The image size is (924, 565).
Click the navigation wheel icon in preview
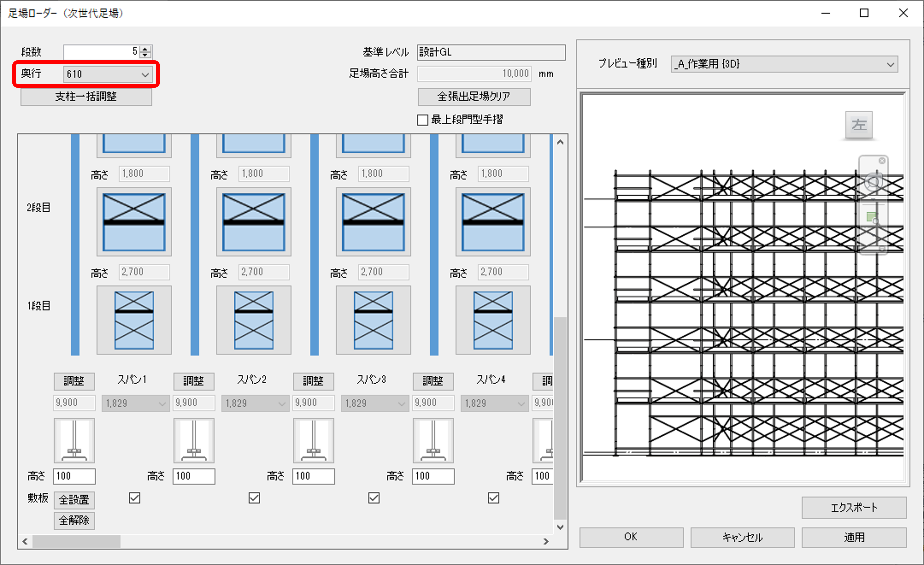[x=873, y=183]
